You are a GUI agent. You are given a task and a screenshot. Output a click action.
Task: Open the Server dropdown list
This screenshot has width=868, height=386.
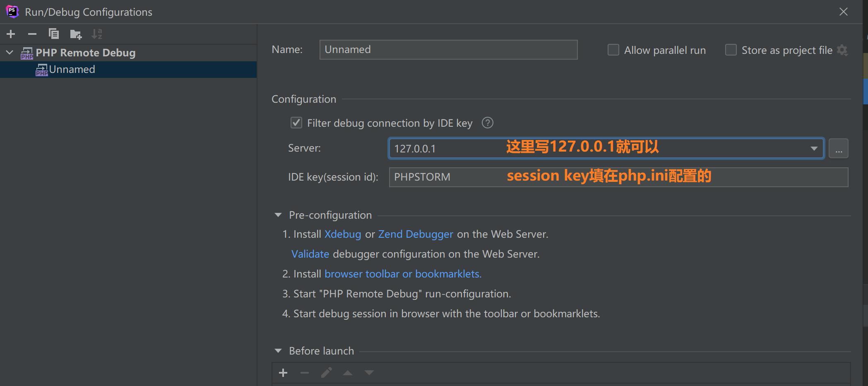point(814,149)
